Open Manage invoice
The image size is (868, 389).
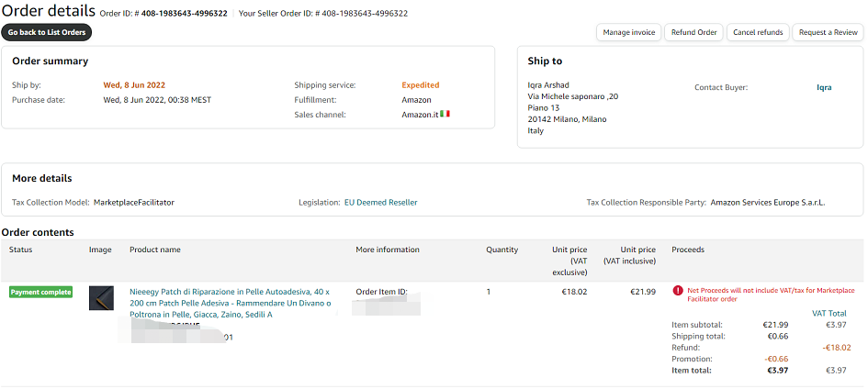click(629, 32)
